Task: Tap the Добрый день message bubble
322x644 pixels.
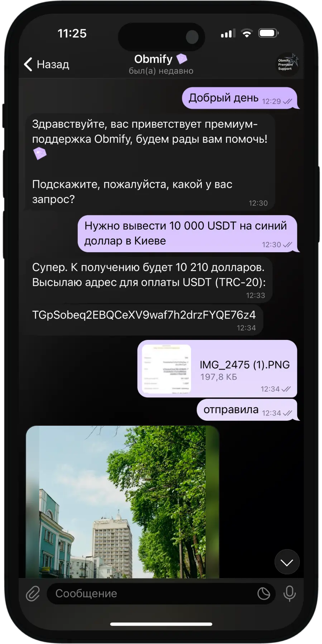Action: [x=240, y=98]
